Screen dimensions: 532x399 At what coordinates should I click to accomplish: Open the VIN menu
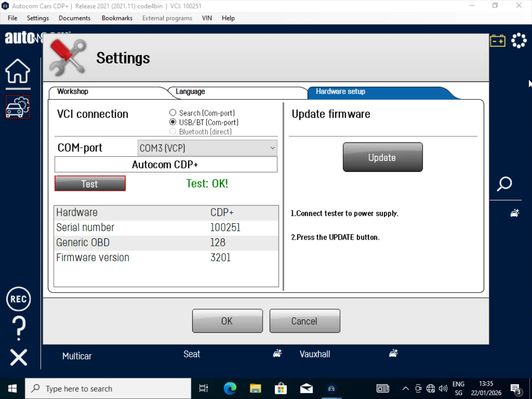pos(207,18)
